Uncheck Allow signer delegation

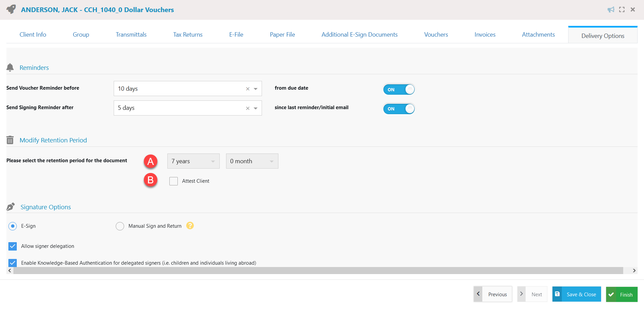click(x=12, y=246)
